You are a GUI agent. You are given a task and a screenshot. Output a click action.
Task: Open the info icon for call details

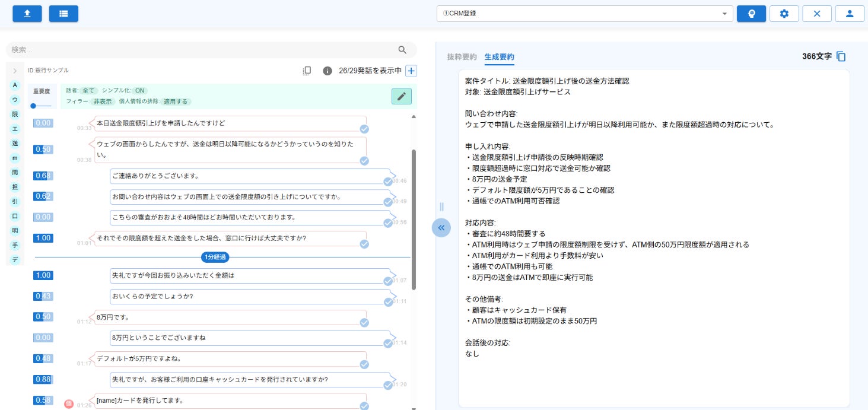(327, 71)
